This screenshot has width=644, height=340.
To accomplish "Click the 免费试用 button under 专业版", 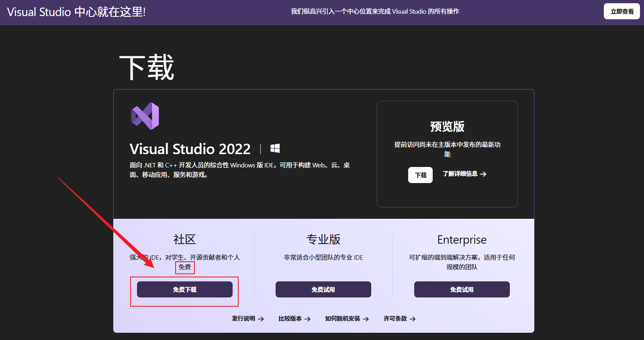I will tap(323, 289).
